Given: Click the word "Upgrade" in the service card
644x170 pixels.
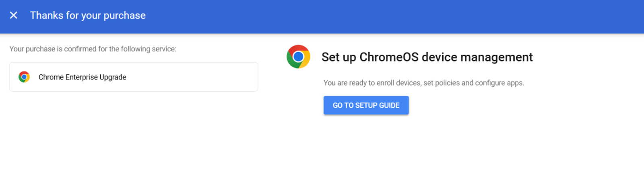Looking at the screenshot, I should pyautogui.click(x=113, y=77).
